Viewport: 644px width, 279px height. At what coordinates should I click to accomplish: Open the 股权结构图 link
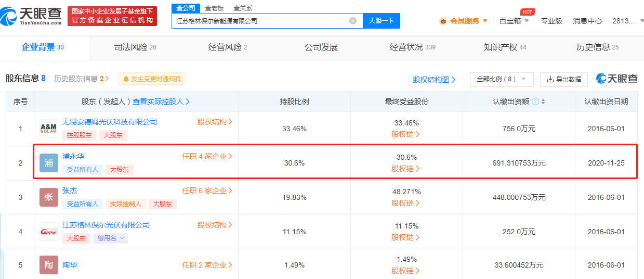(x=434, y=80)
